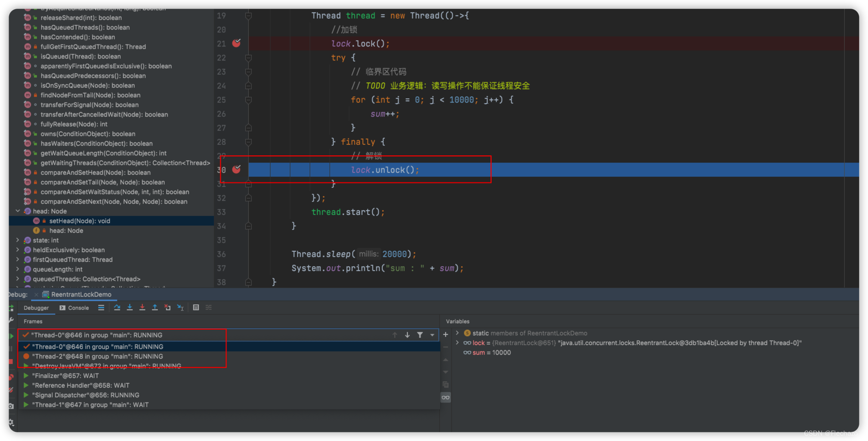Expand static members of ReentrantLockDemo
868x441 pixels.
pos(457,333)
